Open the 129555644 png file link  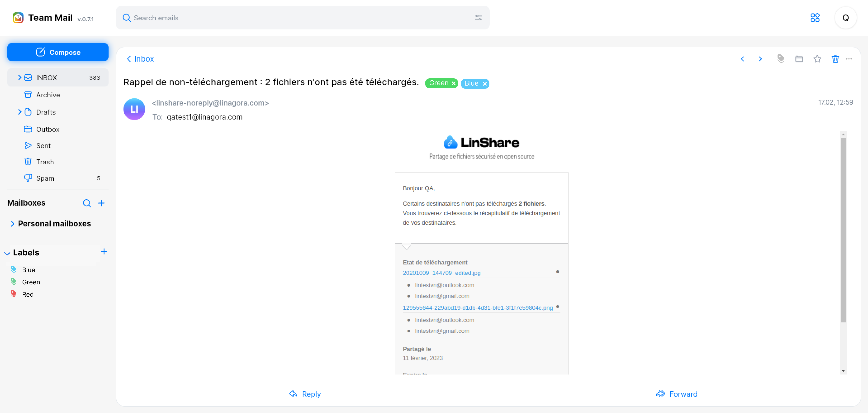[x=478, y=308]
